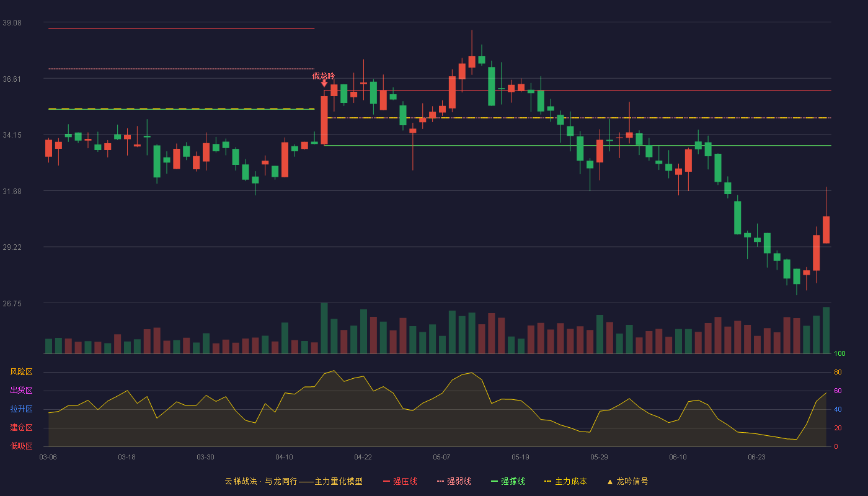Select the 出货区 zone label
Image resolution: width=868 pixels, height=496 pixels.
pyautogui.click(x=21, y=391)
